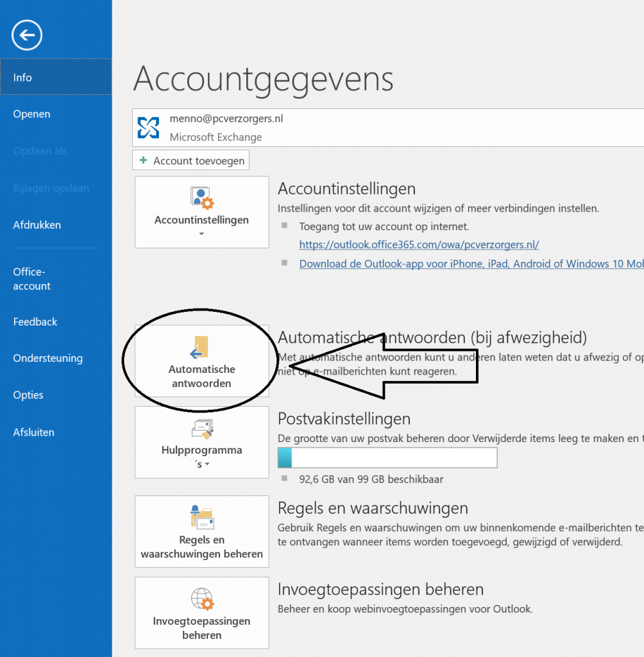Click the mailbox storage usage bar

point(387,457)
